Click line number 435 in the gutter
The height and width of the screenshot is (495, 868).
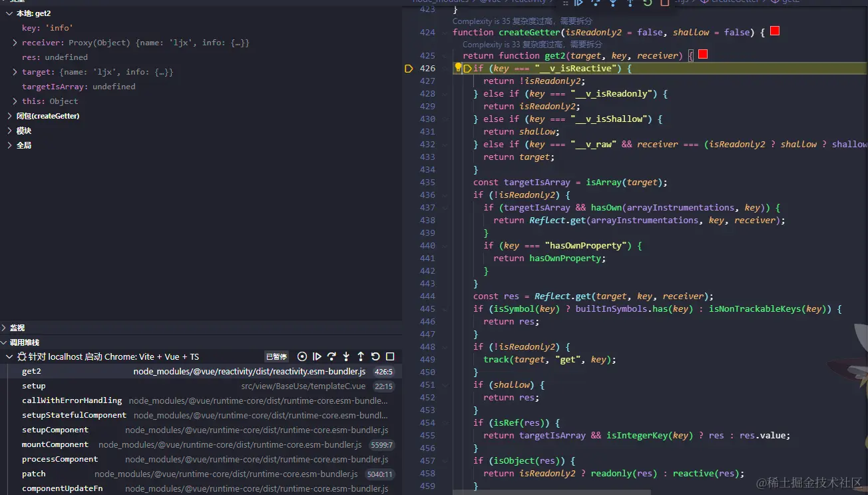coord(427,183)
